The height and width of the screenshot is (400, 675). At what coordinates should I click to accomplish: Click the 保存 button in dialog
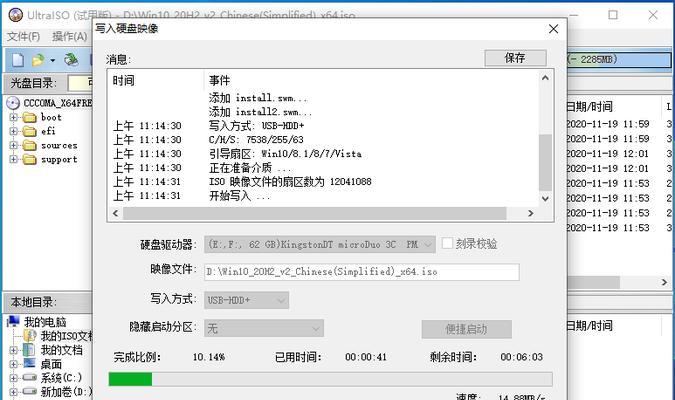point(515,58)
